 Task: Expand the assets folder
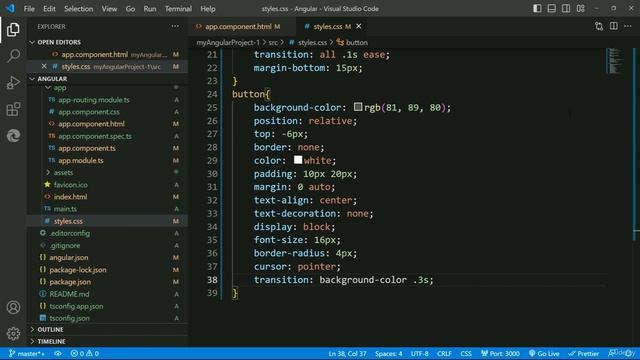pyautogui.click(x=63, y=173)
